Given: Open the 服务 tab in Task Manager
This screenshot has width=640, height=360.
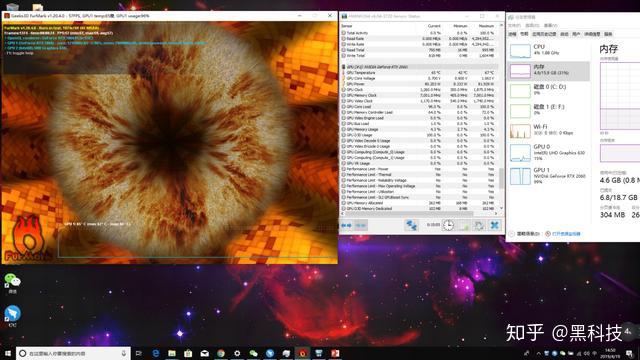Looking at the screenshot, I should point(608,34).
